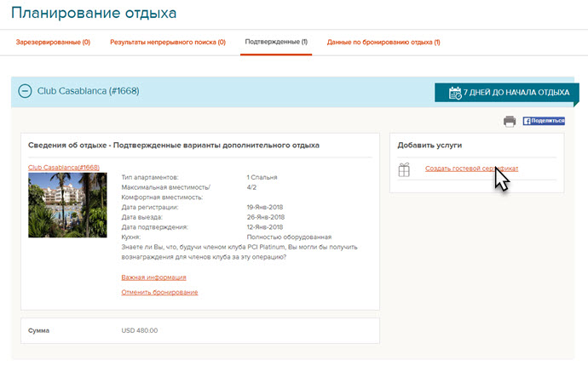Click the Сумма label
Viewport: 588px width, 366px height.
[x=38, y=330]
